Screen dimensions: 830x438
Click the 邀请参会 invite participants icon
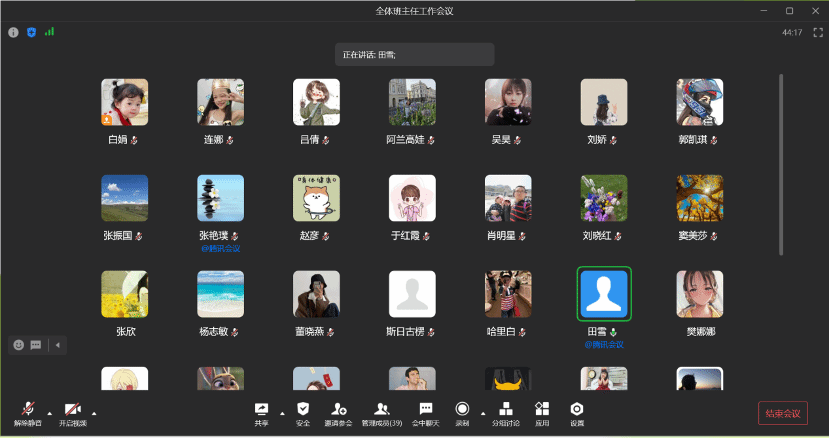click(x=340, y=411)
